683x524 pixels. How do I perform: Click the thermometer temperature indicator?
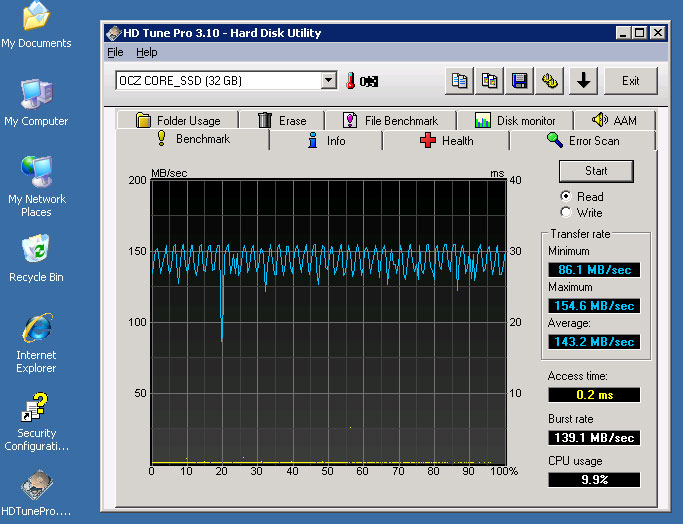[351, 81]
